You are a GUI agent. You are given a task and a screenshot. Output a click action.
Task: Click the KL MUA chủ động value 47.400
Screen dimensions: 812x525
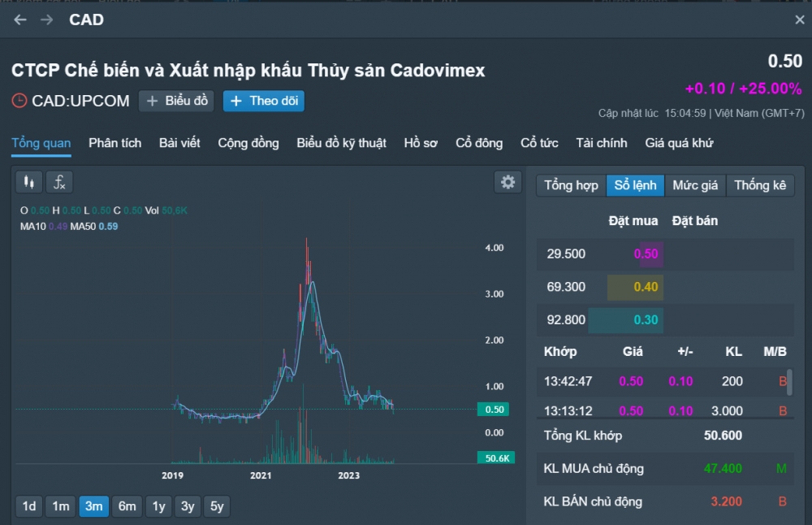point(723,468)
